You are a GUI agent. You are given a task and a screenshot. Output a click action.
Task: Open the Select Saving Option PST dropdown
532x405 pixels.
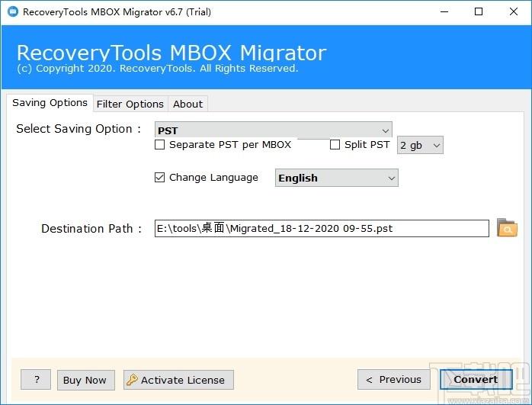pos(273,130)
